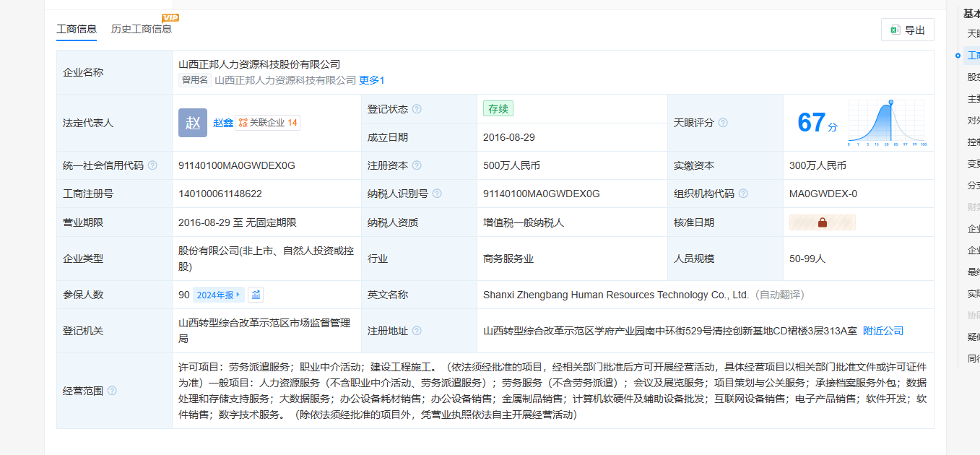
Task: Expand the 2024年报 annual report dropdown
Action: (219, 295)
